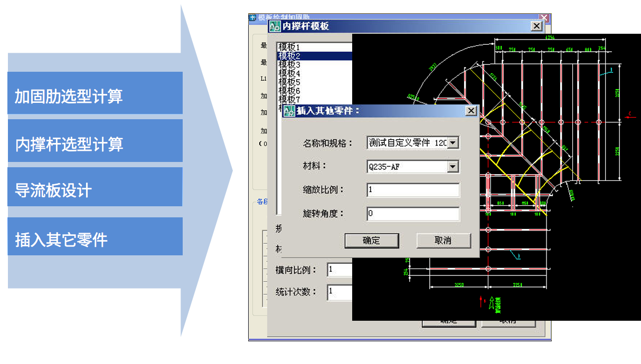The height and width of the screenshot is (364, 641).
Task: Close the 内撑杆模板 dialog
Action: pyautogui.click(x=536, y=26)
